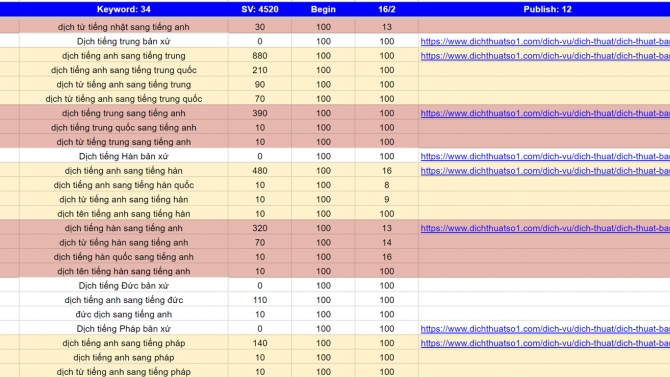Viewport: 670px width, 377px height.
Task: Select search volume cell '210'
Action: [260, 70]
